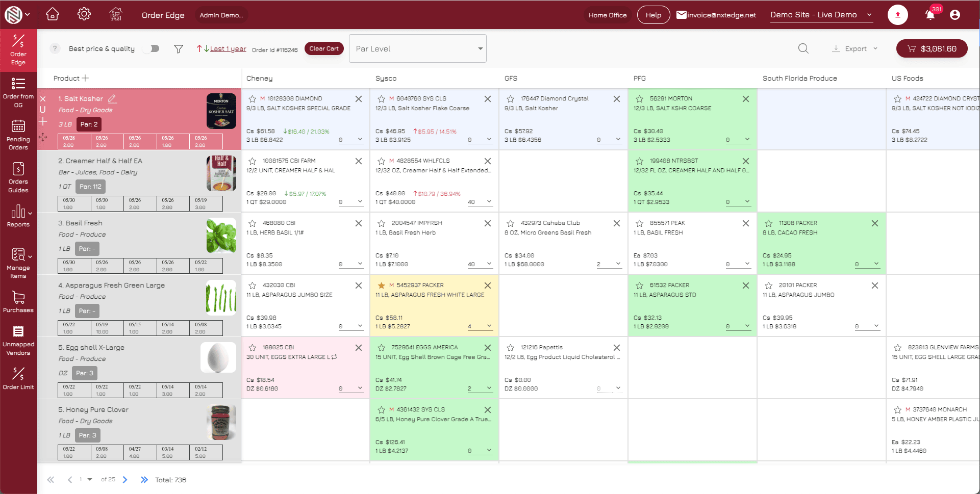Toggle Best price & quality switch
The height and width of the screenshot is (494, 980).
tap(152, 48)
